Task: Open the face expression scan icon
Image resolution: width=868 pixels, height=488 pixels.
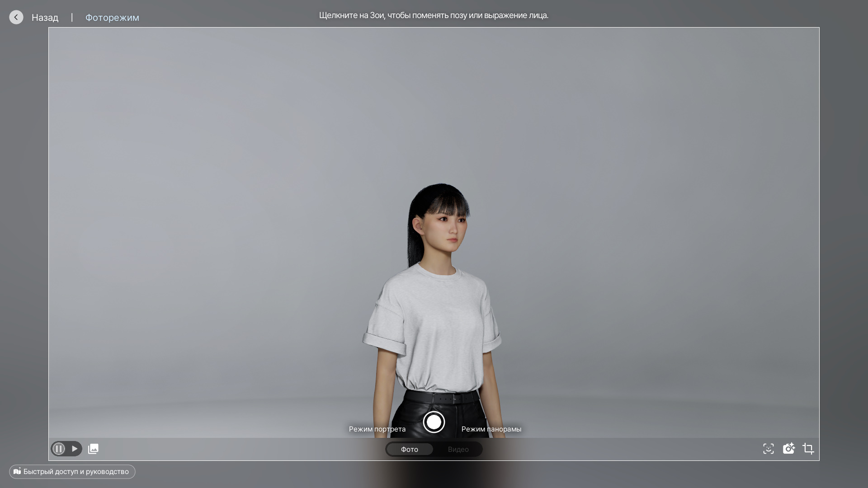Action: tap(769, 449)
